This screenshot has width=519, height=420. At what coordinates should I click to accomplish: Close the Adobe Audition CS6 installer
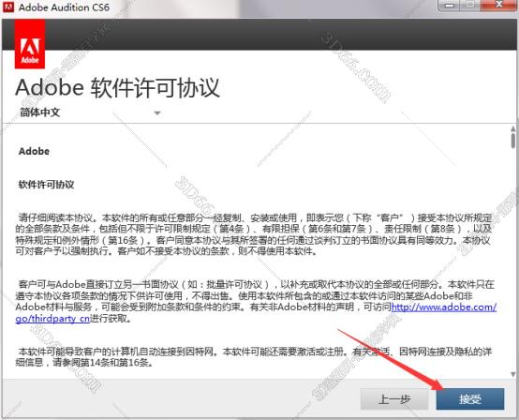point(499,6)
